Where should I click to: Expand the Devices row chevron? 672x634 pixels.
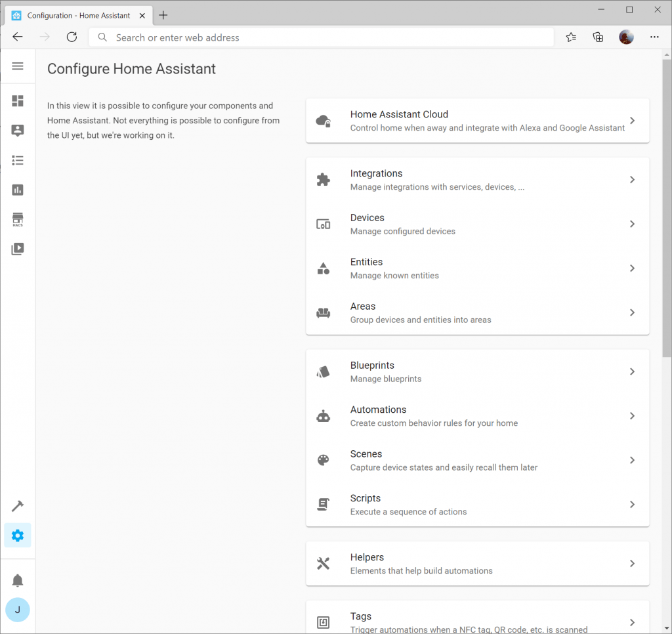[632, 224]
